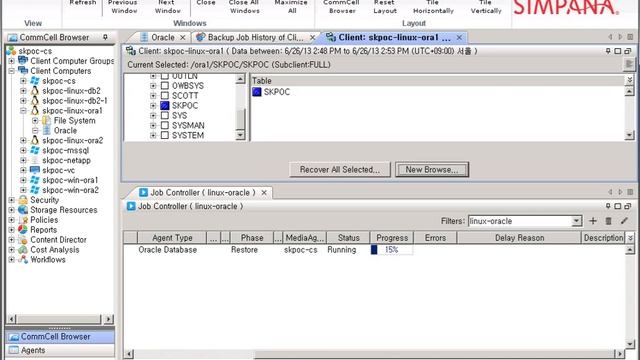Expand the skpoc-win-ora1 client node
The width and height of the screenshot is (640, 360).
(x=23, y=180)
